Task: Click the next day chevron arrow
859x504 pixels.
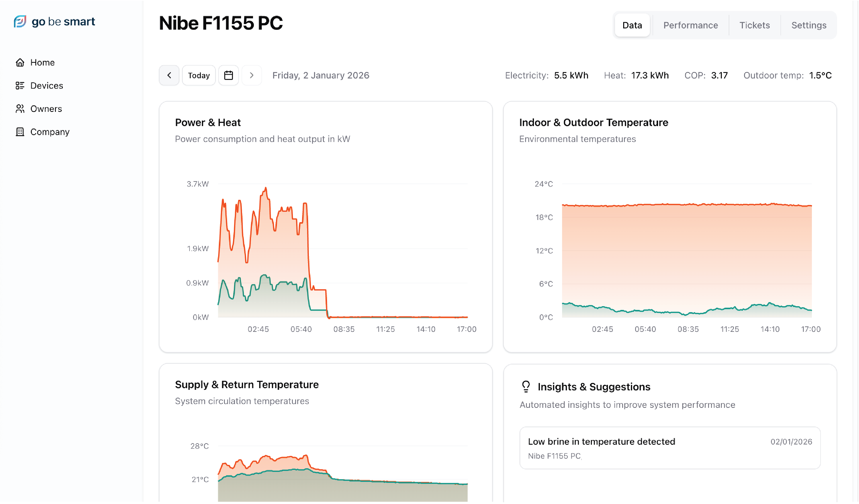Action: [252, 75]
